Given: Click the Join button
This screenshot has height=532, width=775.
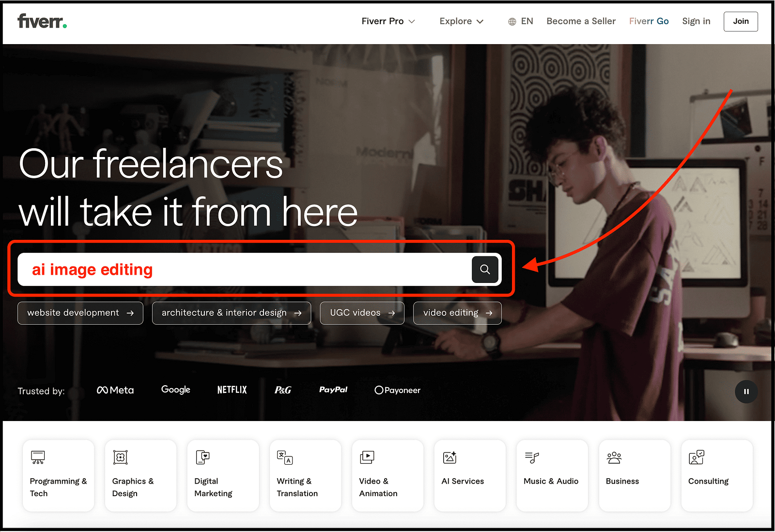Looking at the screenshot, I should tap(741, 21).
